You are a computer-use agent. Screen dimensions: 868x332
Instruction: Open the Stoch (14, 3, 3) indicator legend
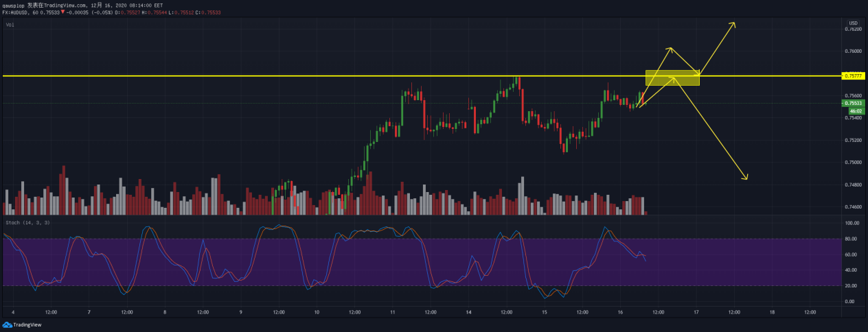point(27,223)
